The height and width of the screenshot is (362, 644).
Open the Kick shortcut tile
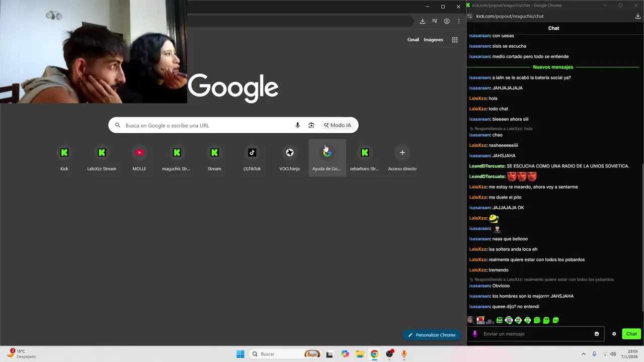64,157
